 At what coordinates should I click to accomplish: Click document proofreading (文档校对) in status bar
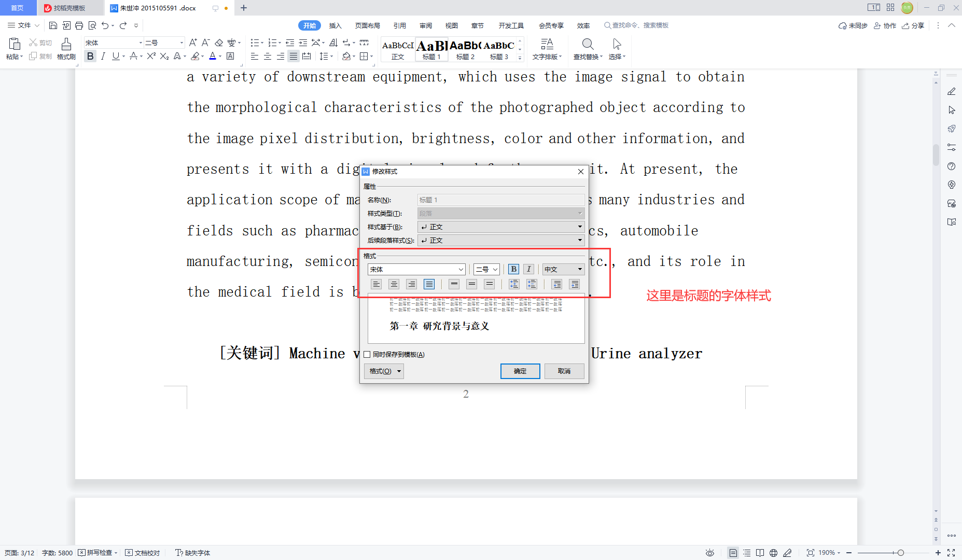(143, 553)
